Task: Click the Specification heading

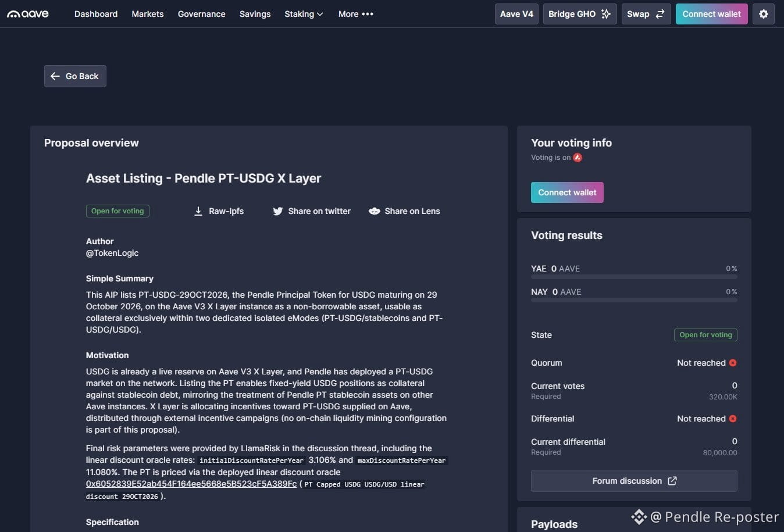Action: point(112,522)
